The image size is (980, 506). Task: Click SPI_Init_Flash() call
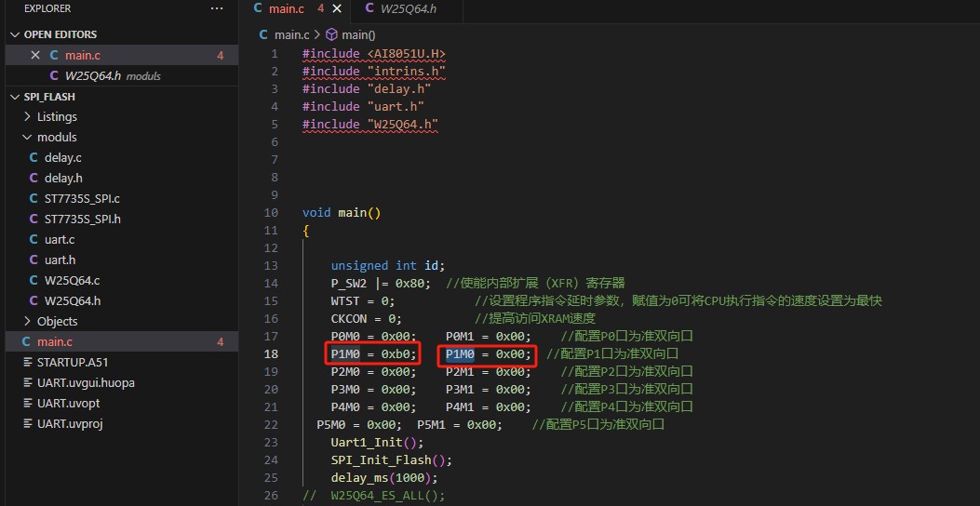tap(392, 460)
